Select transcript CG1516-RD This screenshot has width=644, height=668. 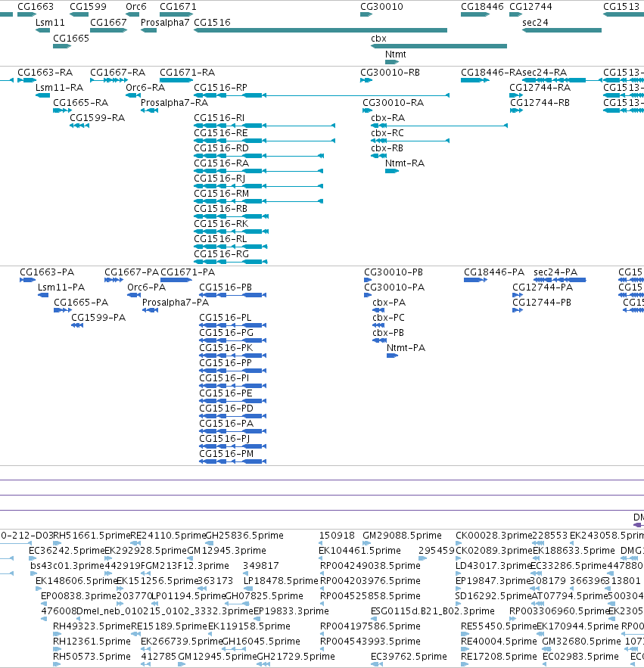259,156
